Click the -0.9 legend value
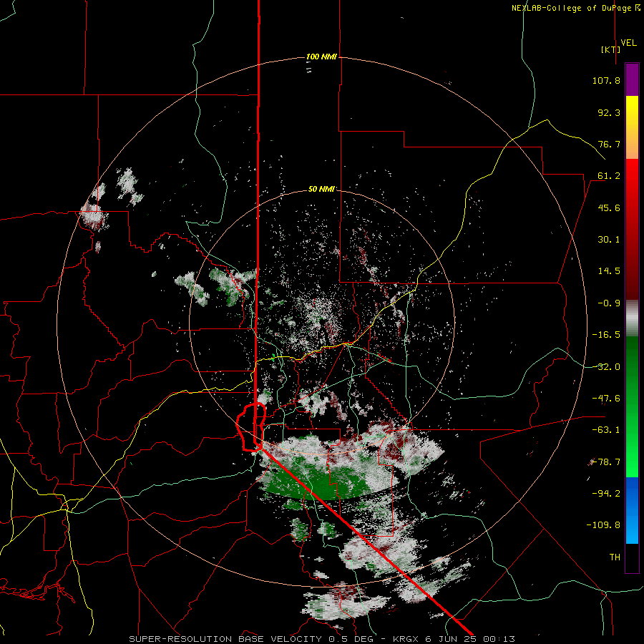 [x=609, y=303]
